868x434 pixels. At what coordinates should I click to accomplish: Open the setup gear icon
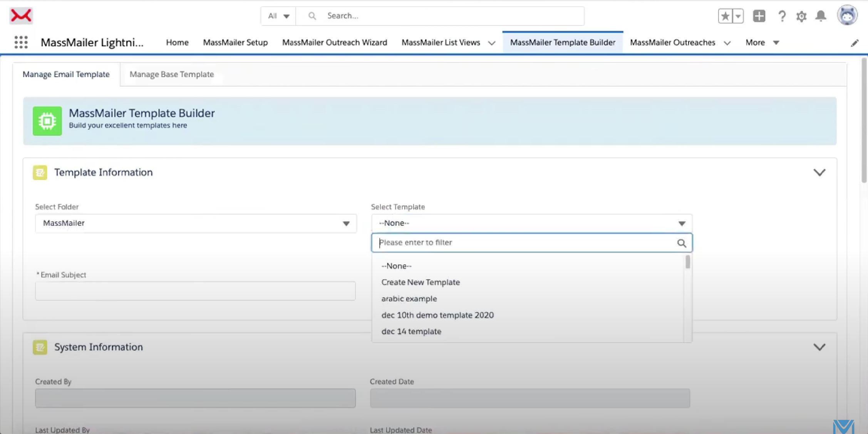click(801, 16)
